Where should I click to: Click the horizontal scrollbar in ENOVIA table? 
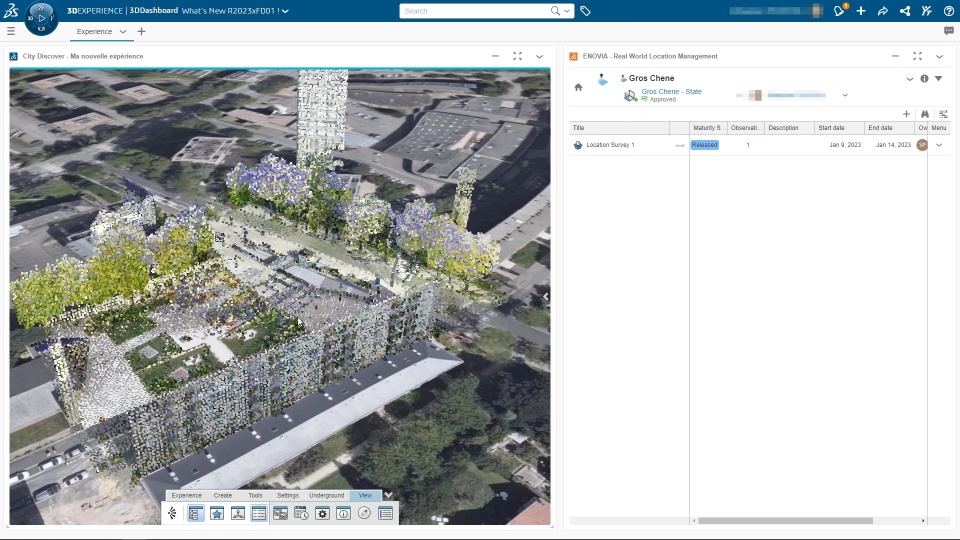point(785,521)
